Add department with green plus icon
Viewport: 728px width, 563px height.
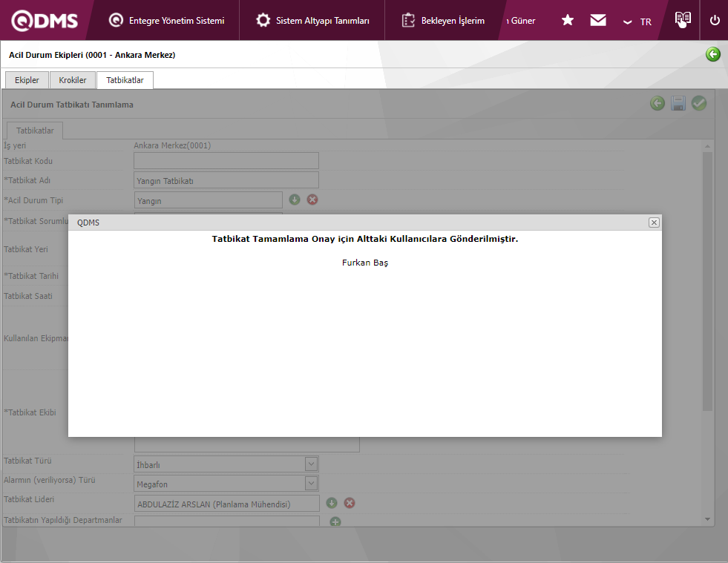(x=335, y=522)
